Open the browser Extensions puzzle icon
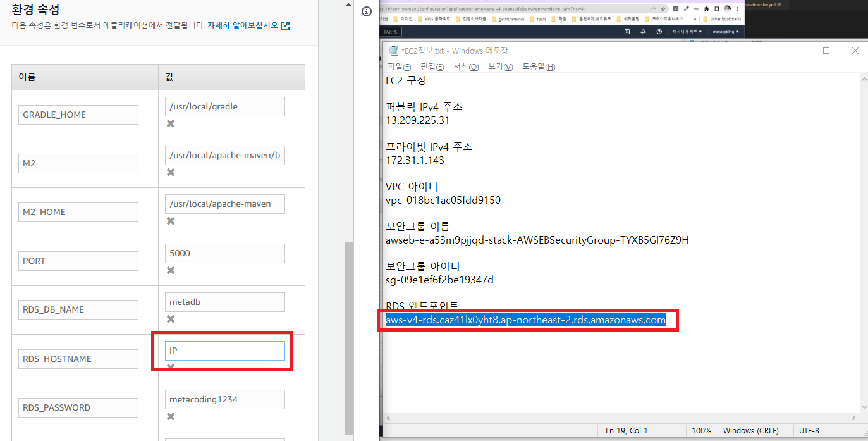 coord(706,9)
